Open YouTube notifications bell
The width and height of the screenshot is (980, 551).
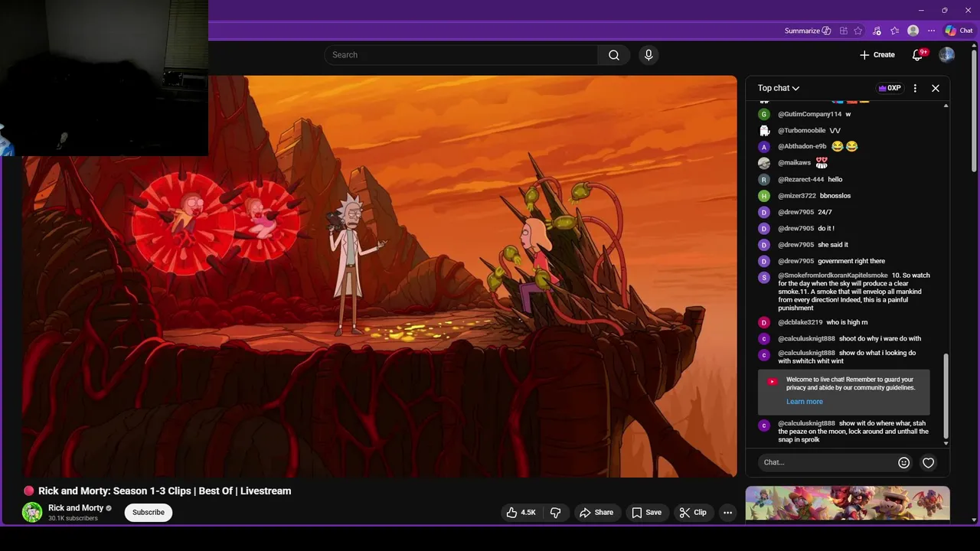[917, 55]
